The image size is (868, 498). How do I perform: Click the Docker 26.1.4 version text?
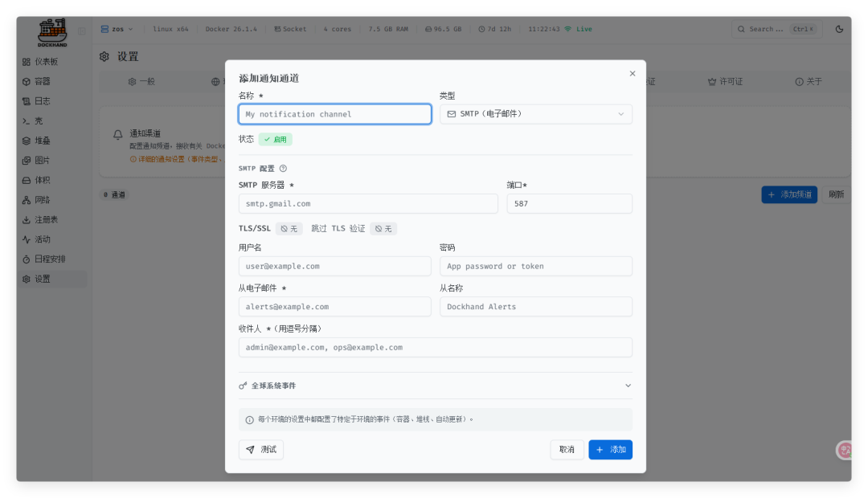pyautogui.click(x=231, y=29)
